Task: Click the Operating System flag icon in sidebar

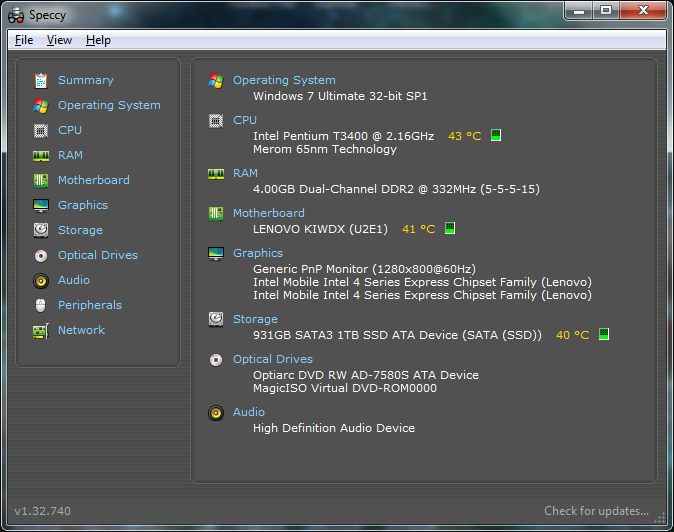Action: [x=41, y=106]
